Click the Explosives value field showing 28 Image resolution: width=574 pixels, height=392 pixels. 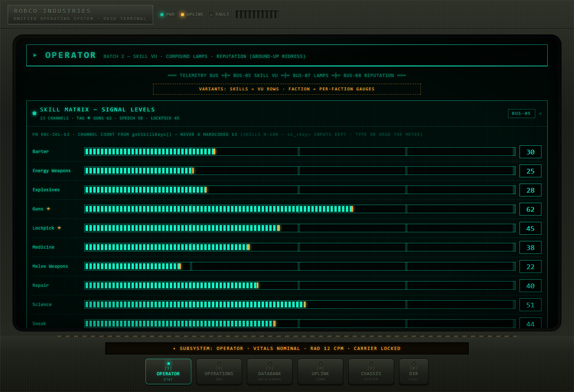(530, 190)
